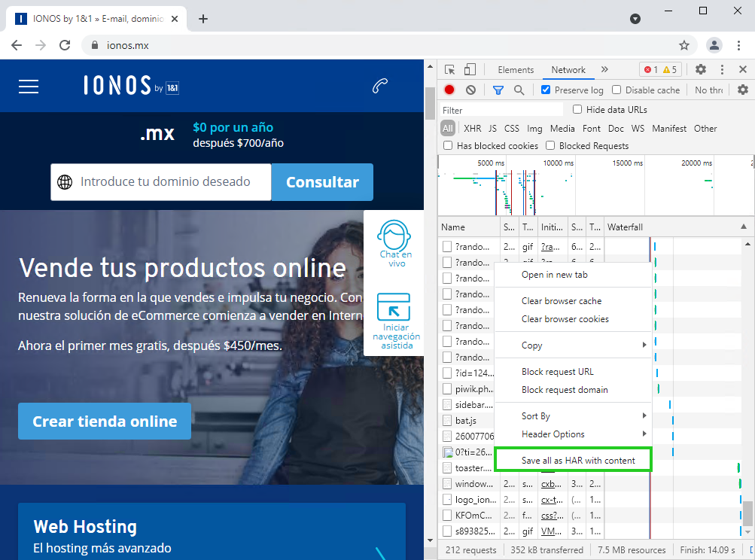755x560 pixels.
Task: Focus the domain search input field
Action: 161,182
